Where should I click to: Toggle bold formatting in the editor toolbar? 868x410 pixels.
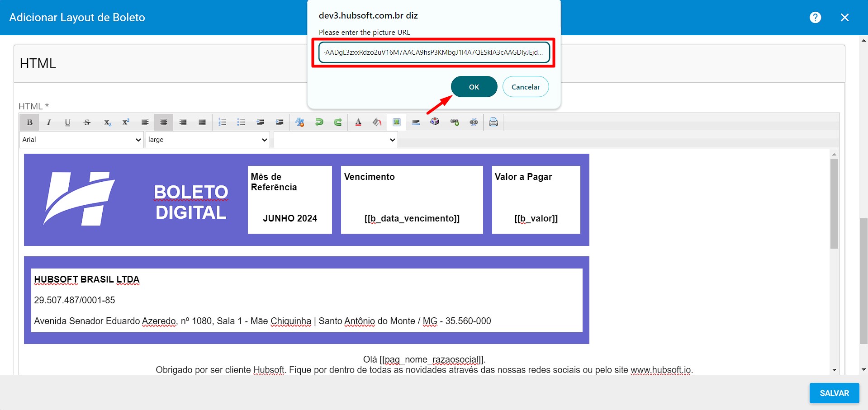(29, 122)
